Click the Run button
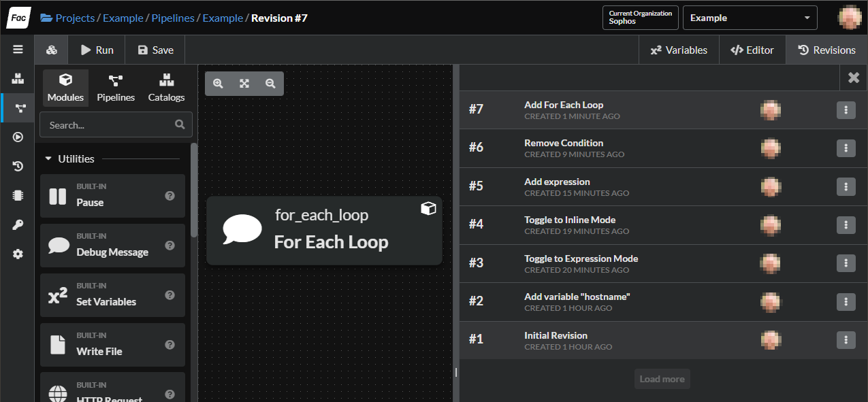This screenshot has height=402, width=868. tap(97, 50)
